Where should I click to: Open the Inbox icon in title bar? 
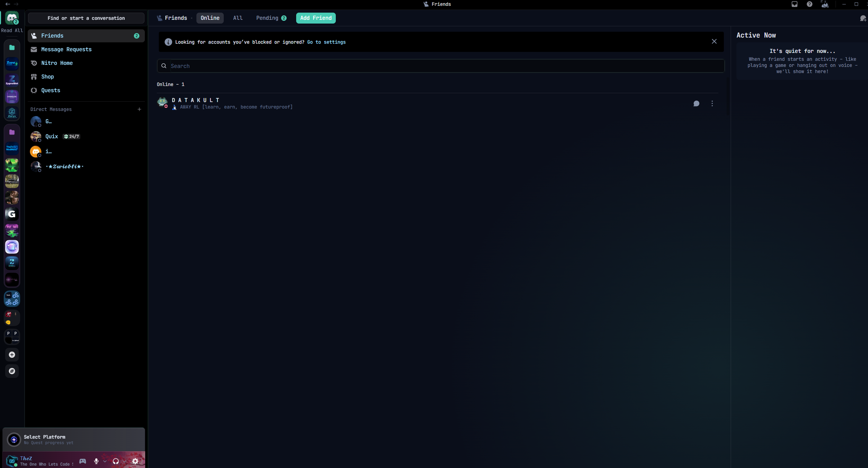pyautogui.click(x=795, y=4)
